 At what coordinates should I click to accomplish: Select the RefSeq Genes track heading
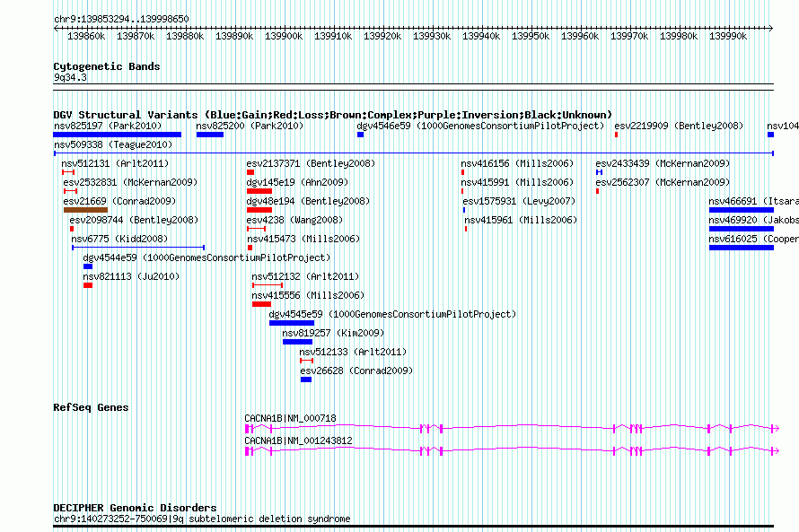point(91,407)
